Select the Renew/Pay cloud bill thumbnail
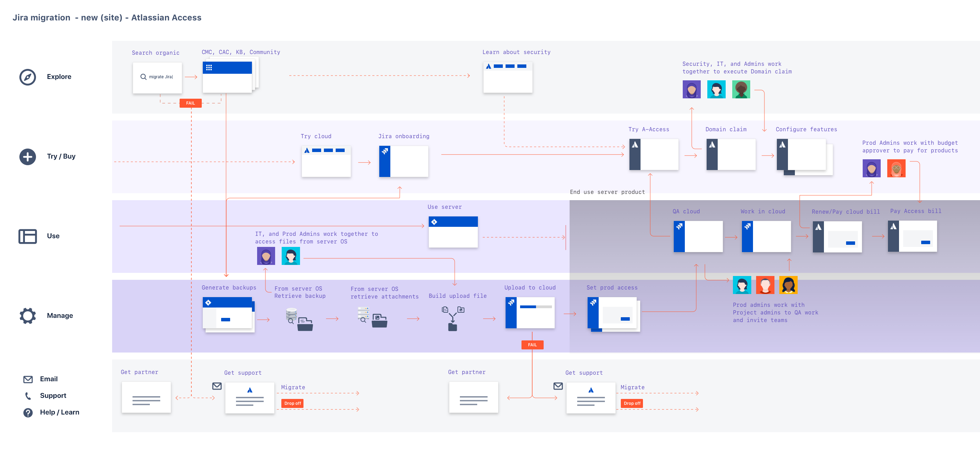This screenshot has width=980, height=472. 837,237
